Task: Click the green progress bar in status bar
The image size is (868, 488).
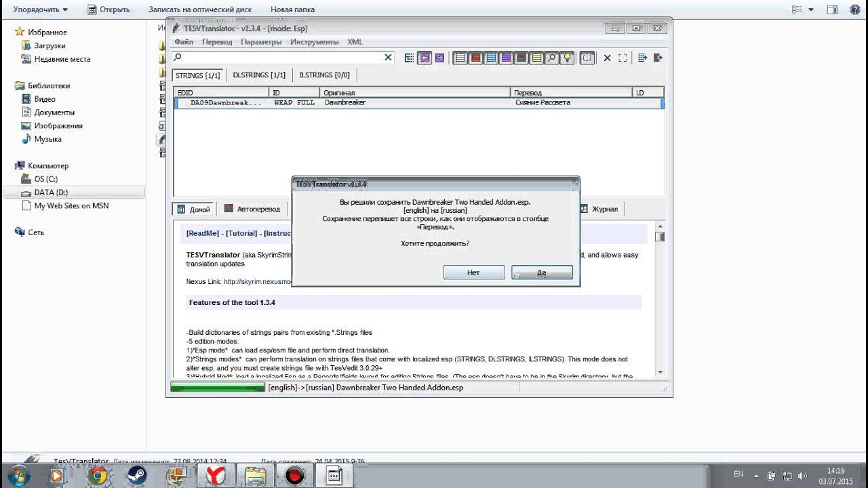Action: (217, 388)
